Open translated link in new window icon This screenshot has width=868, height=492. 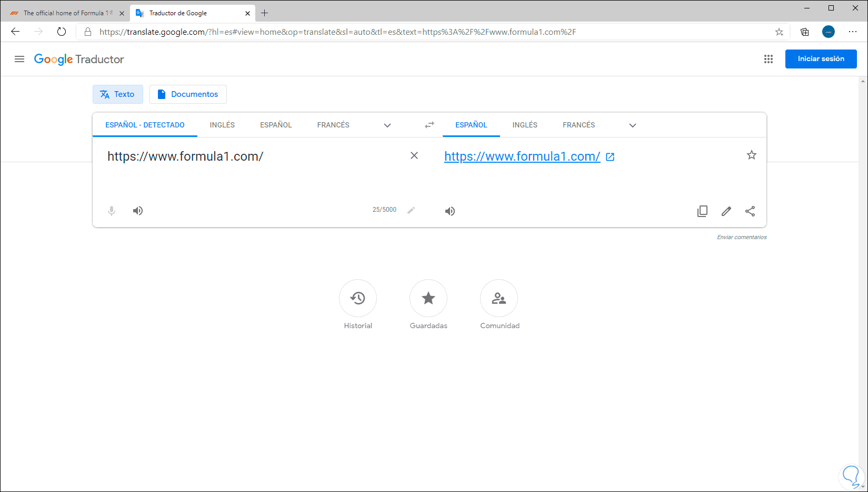pos(610,157)
